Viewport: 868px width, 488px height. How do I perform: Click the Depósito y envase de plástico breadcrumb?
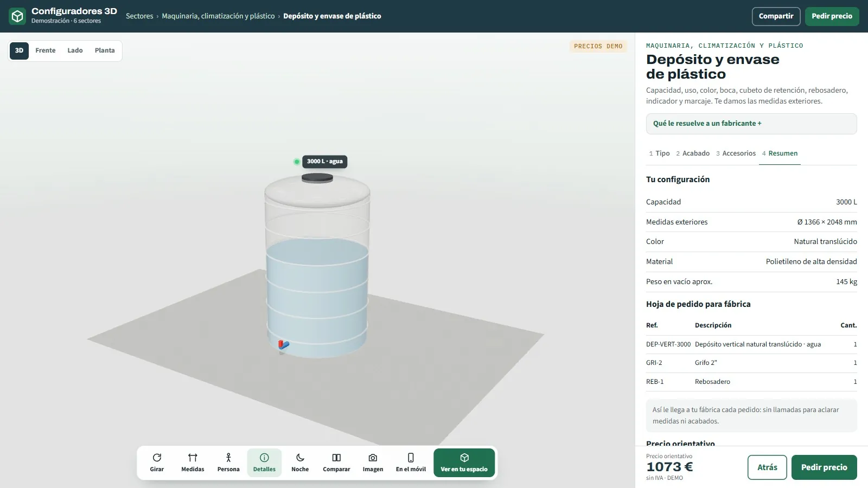pos(332,16)
